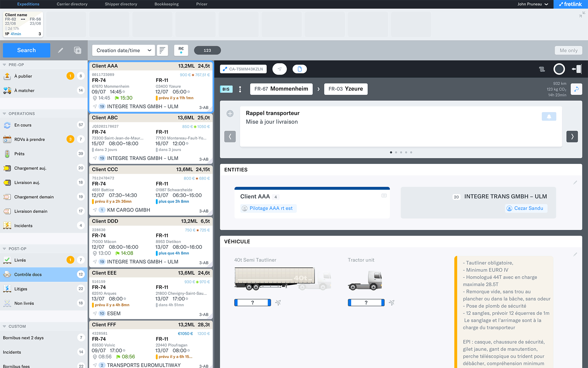588x368 pixels.
Task: Click the locate icon beside semi trailer plate
Action: tap(278, 303)
